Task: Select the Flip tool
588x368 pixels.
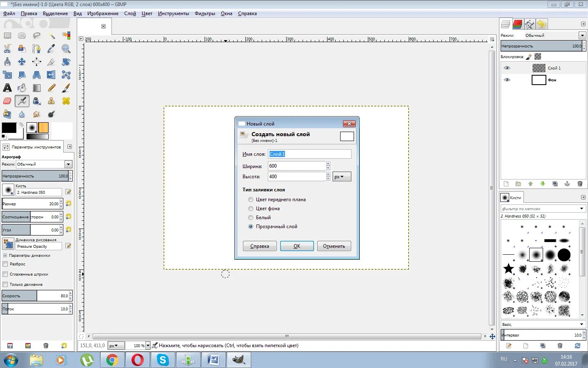Action: (51, 75)
